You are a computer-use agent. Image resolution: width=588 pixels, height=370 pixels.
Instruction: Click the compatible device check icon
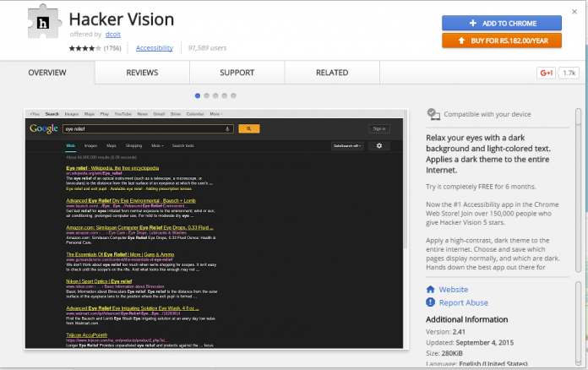pyautogui.click(x=433, y=114)
